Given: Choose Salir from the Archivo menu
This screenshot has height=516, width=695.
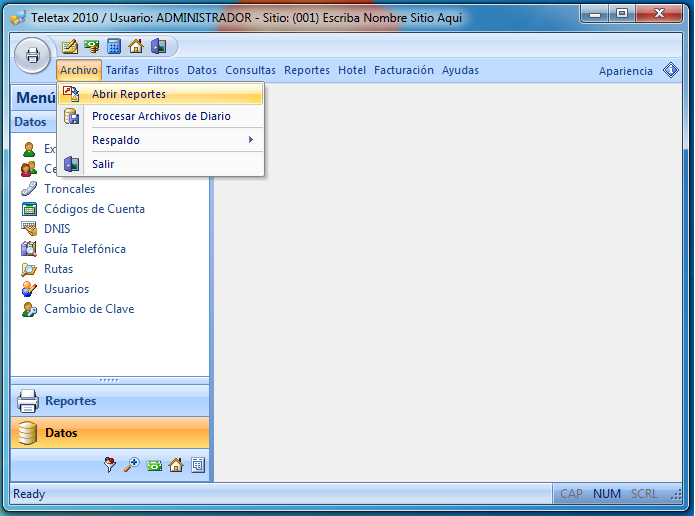Looking at the screenshot, I should coord(160,164).
